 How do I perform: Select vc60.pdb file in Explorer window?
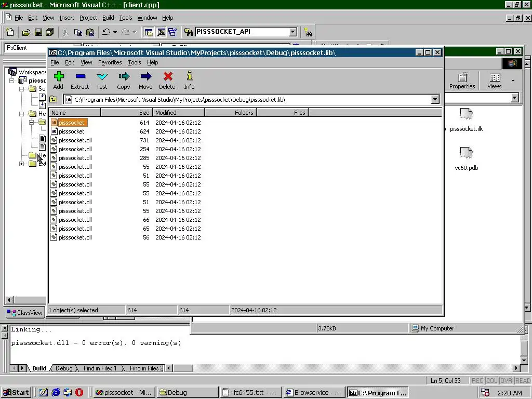click(x=466, y=158)
